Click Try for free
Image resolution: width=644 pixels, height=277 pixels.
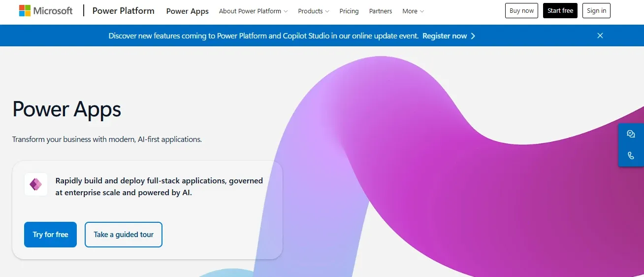coord(50,235)
